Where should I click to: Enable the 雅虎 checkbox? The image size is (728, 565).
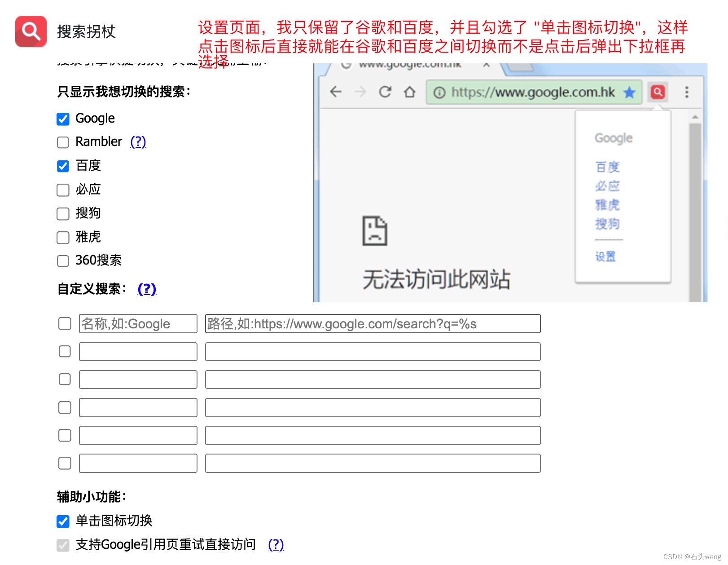[63, 238]
